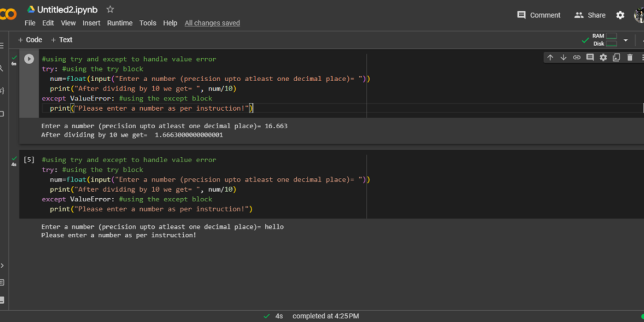Open the table of contents sidebar

point(2,45)
